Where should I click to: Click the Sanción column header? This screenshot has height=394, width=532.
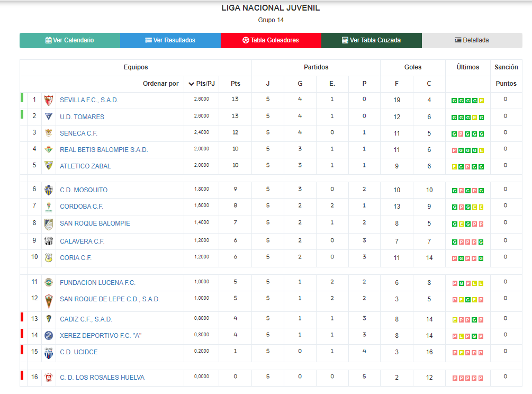coord(506,67)
